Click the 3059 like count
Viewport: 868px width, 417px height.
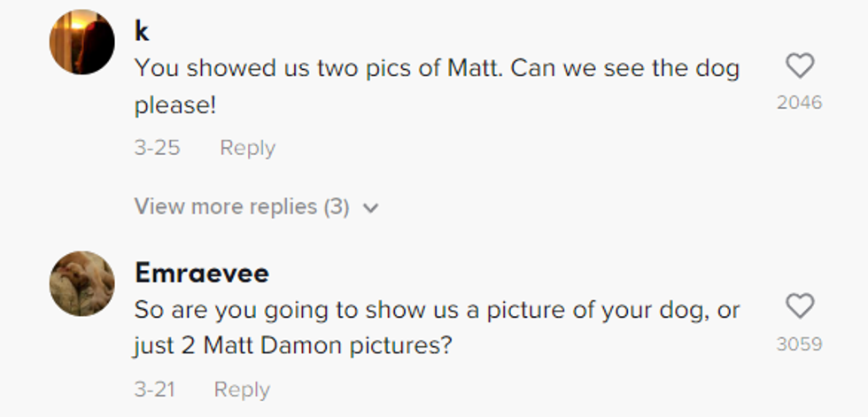click(x=800, y=344)
